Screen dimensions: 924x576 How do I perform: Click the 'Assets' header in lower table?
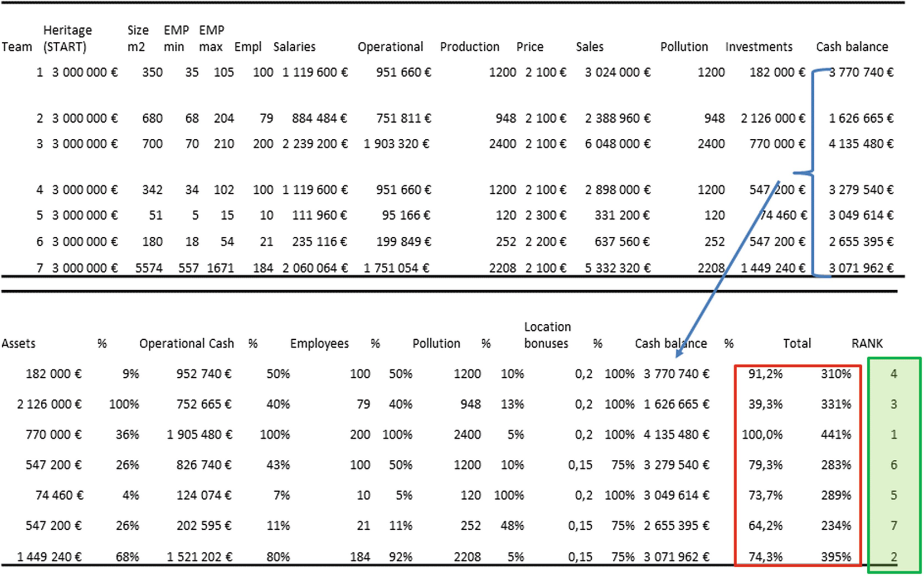coord(18,344)
